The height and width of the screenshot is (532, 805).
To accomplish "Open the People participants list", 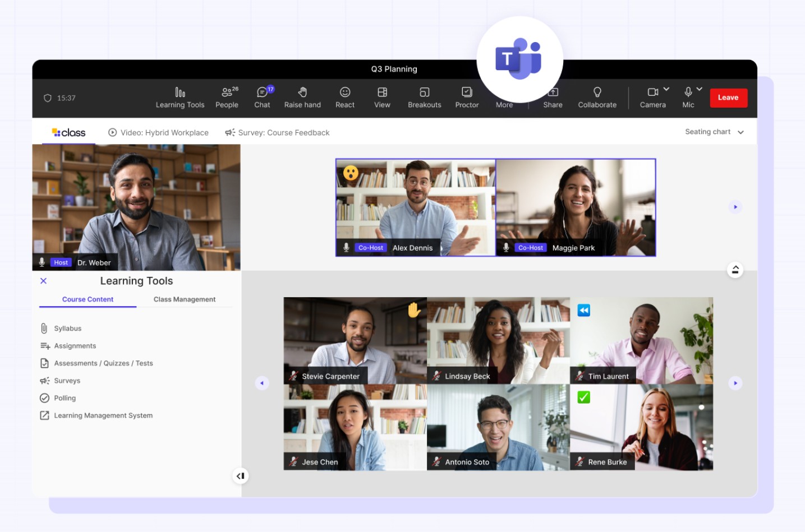I will pos(227,98).
